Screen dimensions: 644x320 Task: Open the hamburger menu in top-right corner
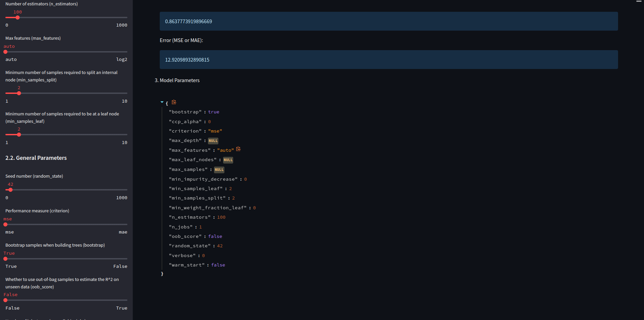coord(639,2)
